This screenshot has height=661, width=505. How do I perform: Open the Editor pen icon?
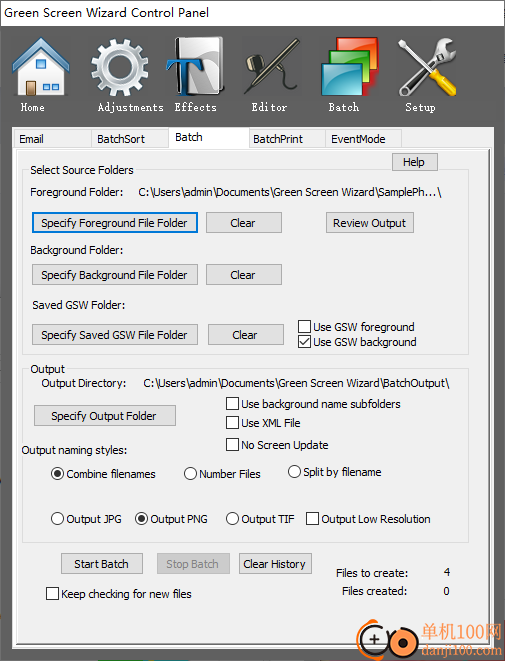point(272,67)
